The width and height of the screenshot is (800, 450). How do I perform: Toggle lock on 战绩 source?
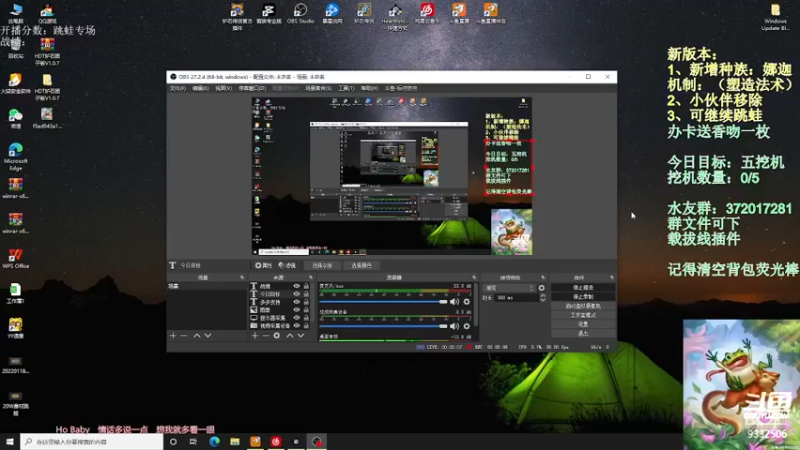(306, 286)
